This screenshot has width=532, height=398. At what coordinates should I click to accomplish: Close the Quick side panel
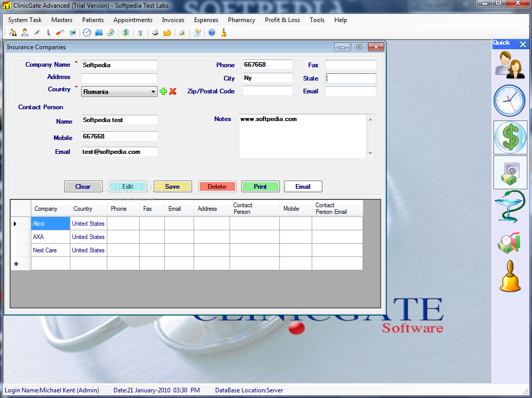pyautogui.click(x=523, y=44)
